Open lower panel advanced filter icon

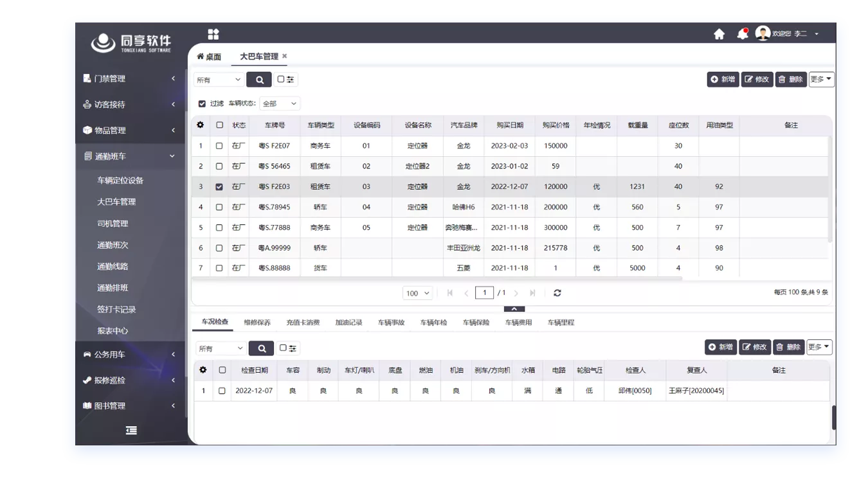[x=288, y=348]
